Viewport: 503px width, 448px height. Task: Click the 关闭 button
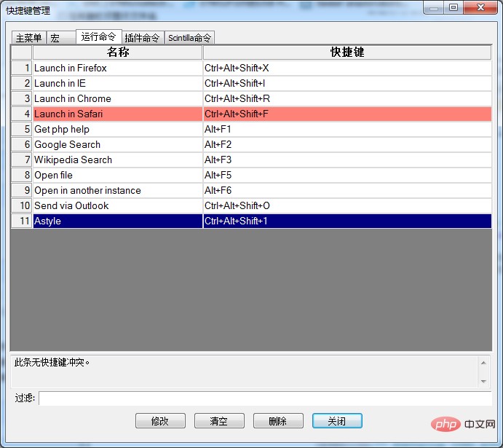[337, 421]
